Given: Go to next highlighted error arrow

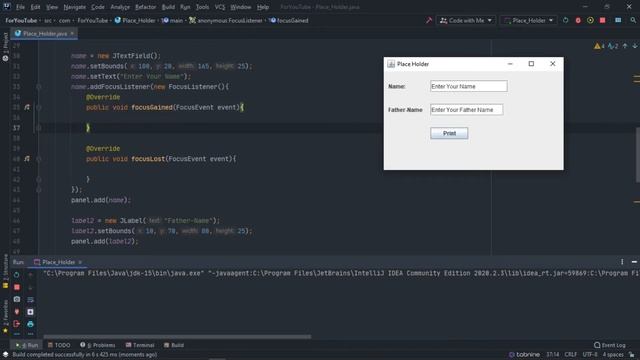Looking at the screenshot, I should 635,46.
